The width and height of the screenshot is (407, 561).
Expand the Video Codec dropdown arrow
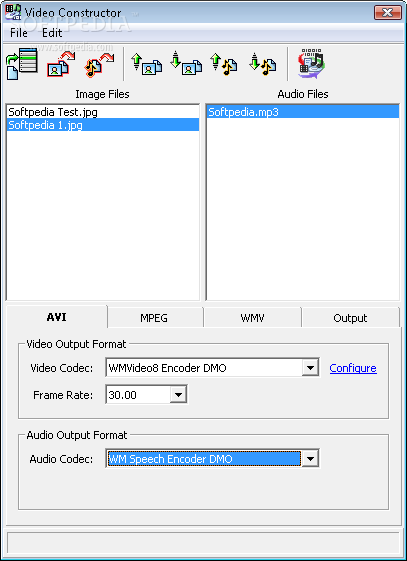pos(310,367)
